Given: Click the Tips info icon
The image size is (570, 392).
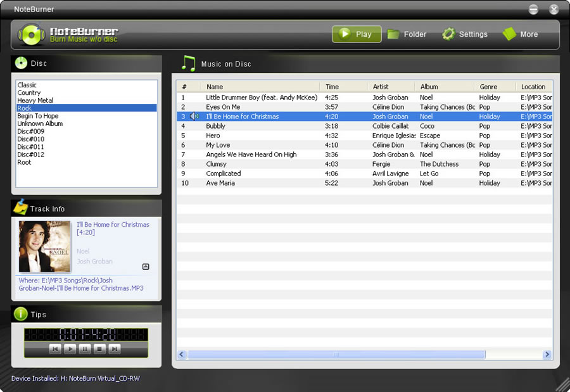Looking at the screenshot, I should pyautogui.click(x=21, y=314).
